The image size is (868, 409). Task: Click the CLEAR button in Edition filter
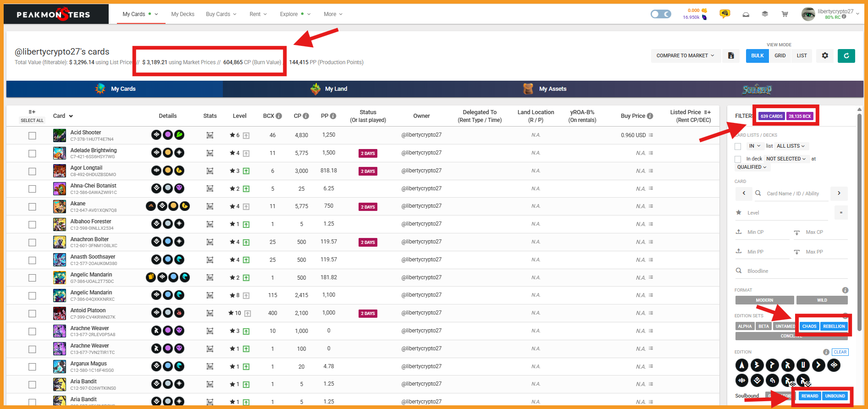click(x=840, y=352)
